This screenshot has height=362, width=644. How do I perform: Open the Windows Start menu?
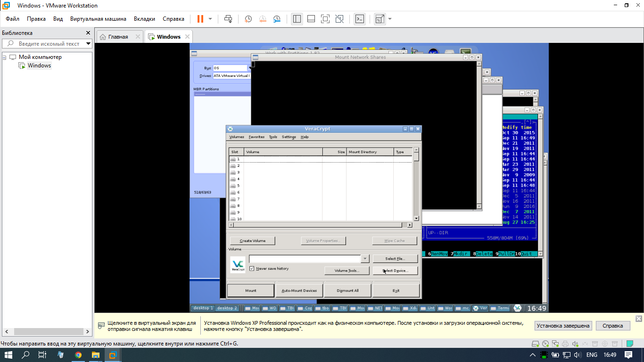pos(8,355)
